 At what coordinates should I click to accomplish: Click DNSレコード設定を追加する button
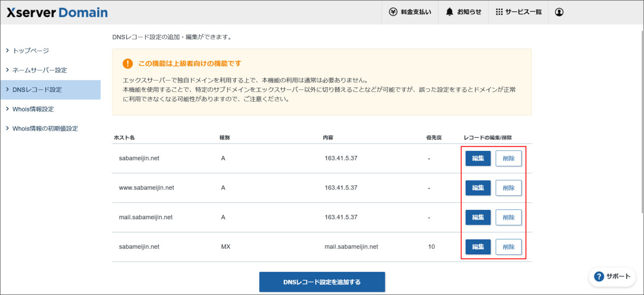[x=322, y=282]
